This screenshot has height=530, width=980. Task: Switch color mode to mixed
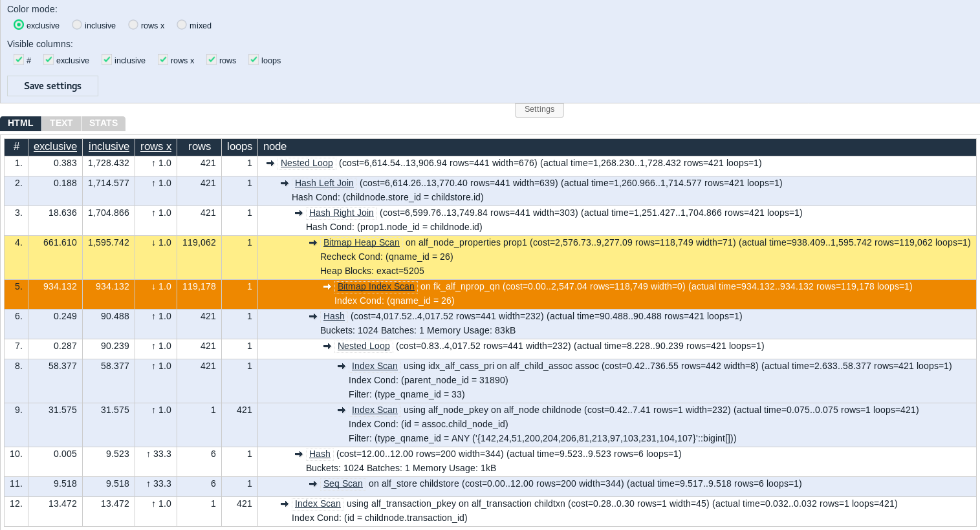point(182,25)
